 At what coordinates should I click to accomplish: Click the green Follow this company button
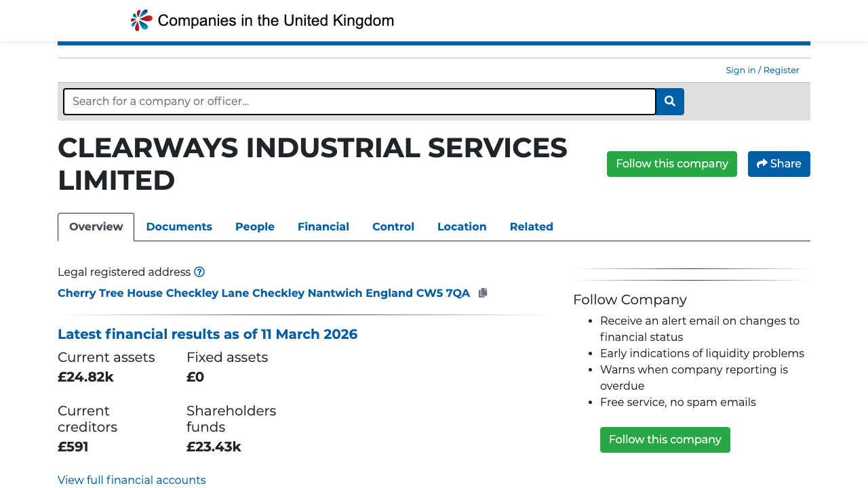(x=671, y=163)
